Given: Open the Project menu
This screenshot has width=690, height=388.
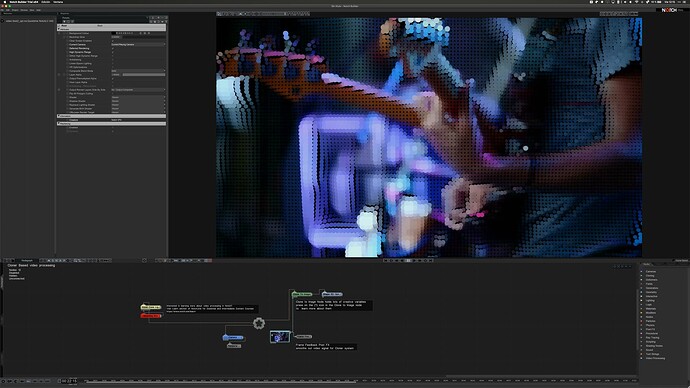Looking at the screenshot, I should [x=15, y=10].
